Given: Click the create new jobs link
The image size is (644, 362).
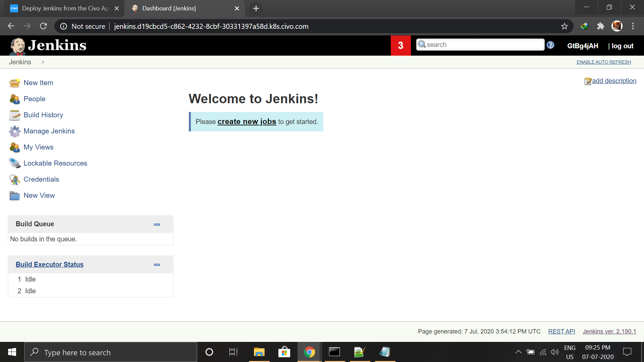Looking at the screenshot, I should click(x=247, y=122).
